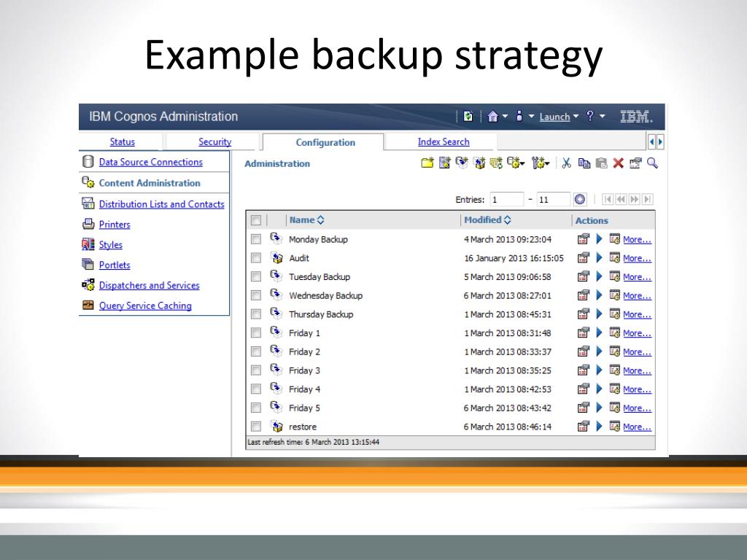Go to the next page of entries
The image size is (747, 560).
pyautogui.click(x=634, y=200)
